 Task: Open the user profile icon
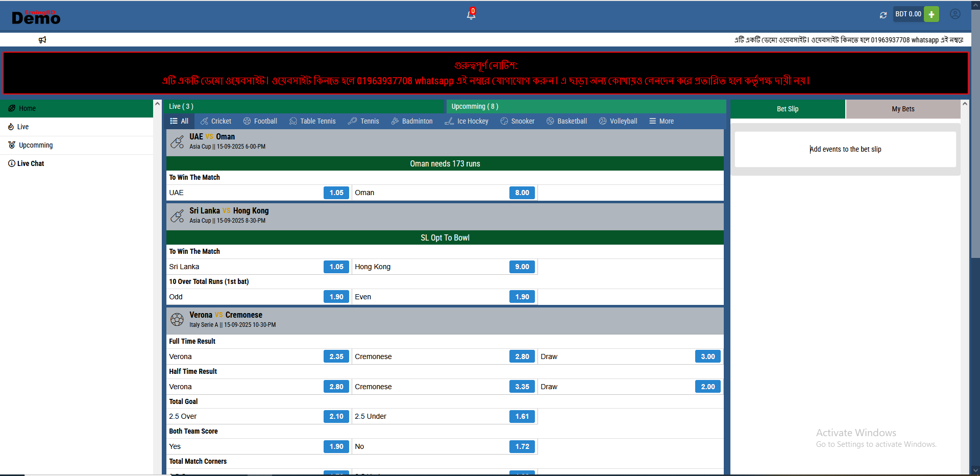tap(955, 14)
